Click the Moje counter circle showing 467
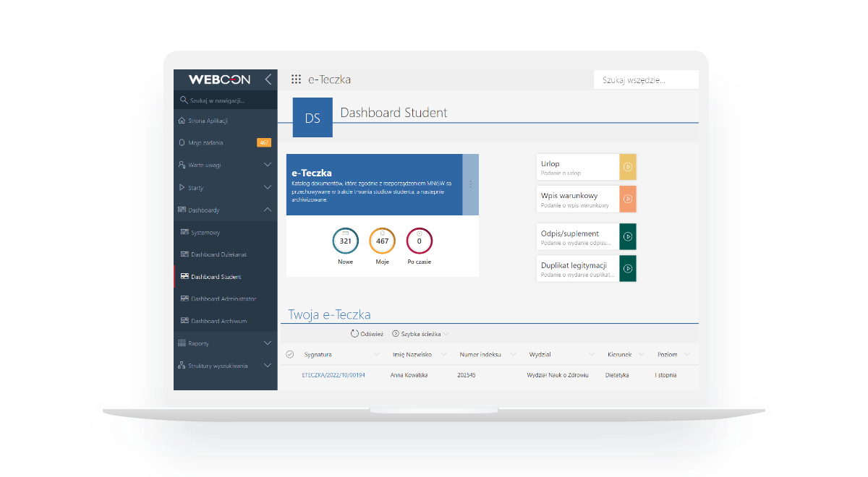The image size is (868, 477). (x=382, y=241)
